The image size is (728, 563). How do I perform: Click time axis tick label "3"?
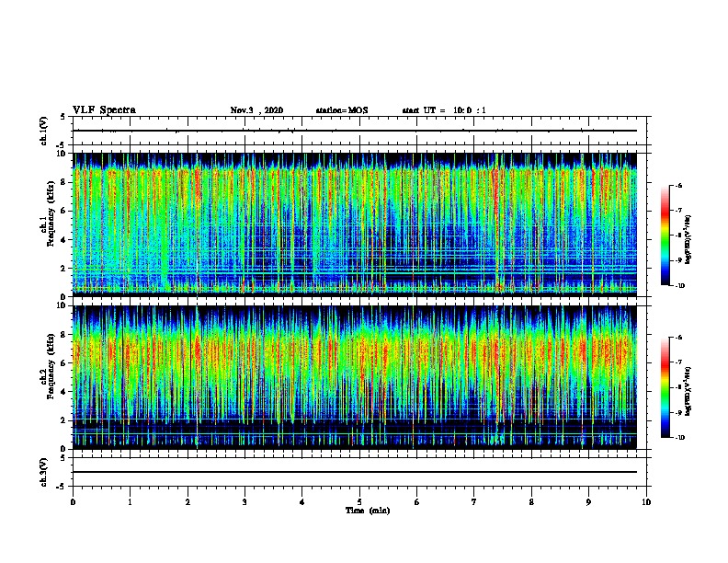pos(245,502)
